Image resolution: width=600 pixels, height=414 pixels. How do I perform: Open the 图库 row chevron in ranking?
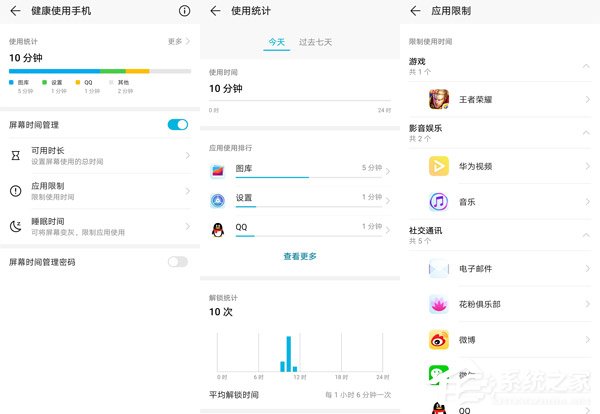pos(388,171)
